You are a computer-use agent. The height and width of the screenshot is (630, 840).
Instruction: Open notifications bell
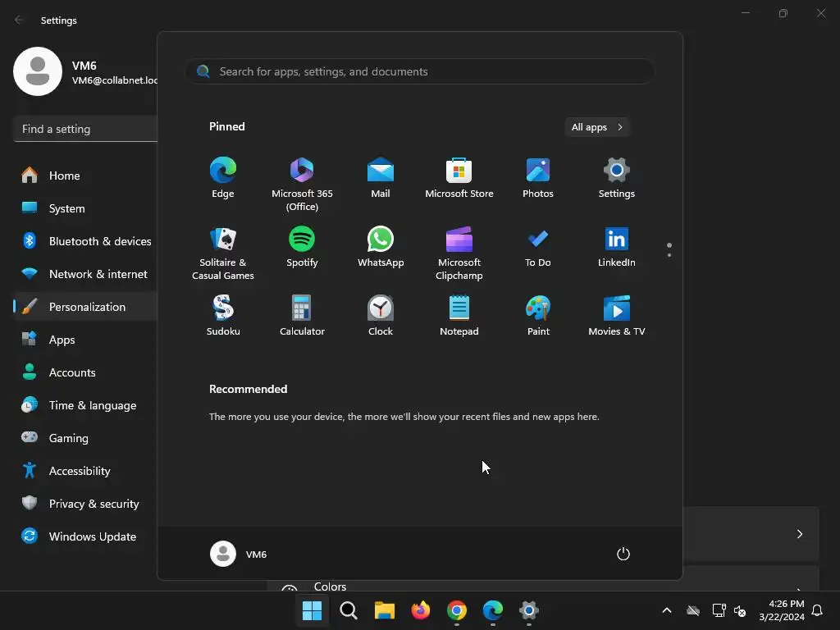click(x=817, y=610)
